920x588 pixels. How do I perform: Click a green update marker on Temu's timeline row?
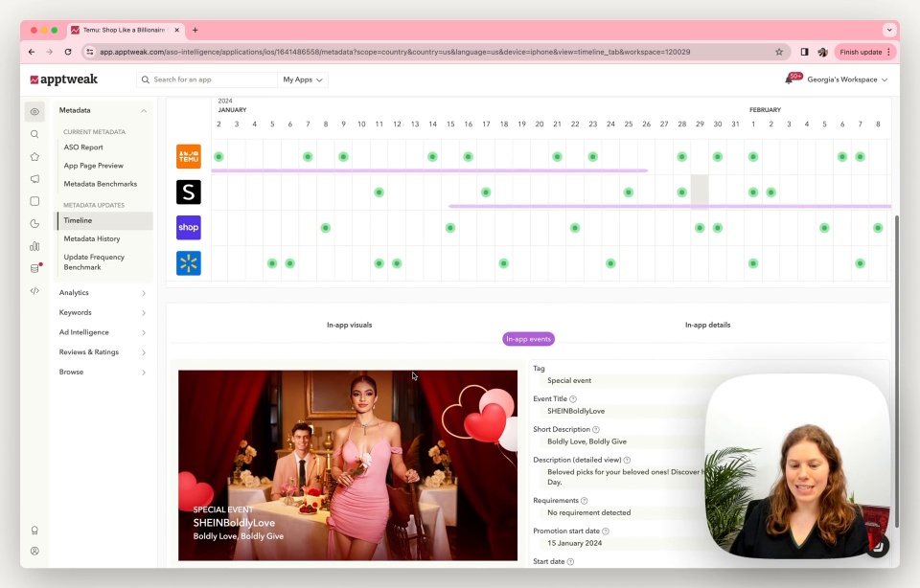(218, 155)
